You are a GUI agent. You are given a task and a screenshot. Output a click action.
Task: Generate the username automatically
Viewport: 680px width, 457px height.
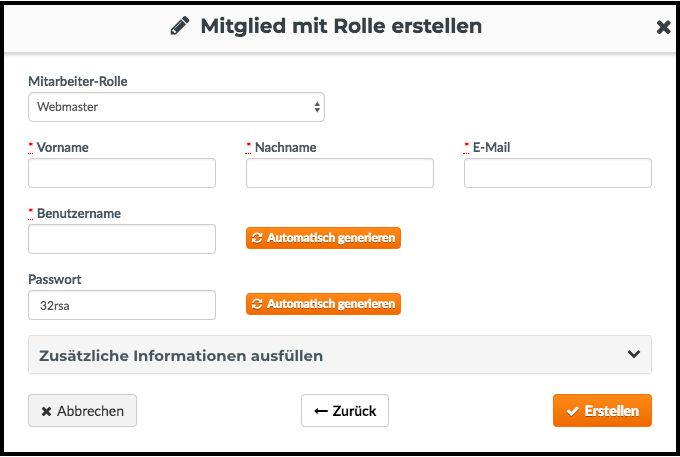coord(323,238)
